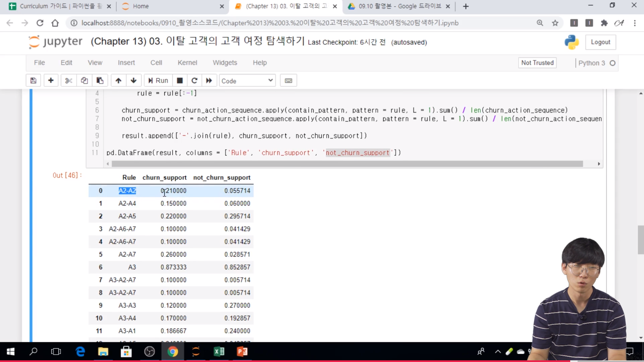Move selected cell down arrow
Viewport: 644px width, 362px height.
[133, 80]
